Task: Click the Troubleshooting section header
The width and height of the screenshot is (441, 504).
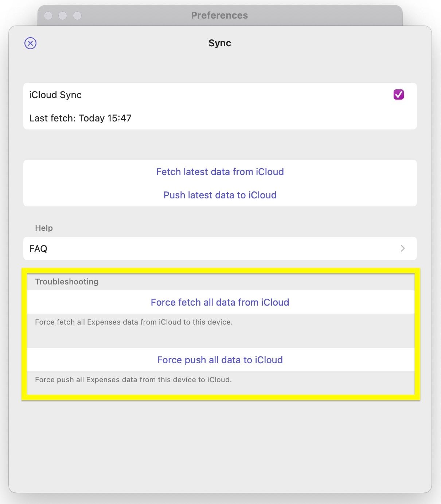Action: (67, 282)
